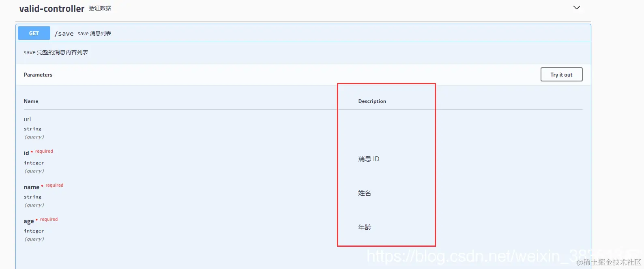The height and width of the screenshot is (269, 644).
Task: Select the url parameter name
Action: coord(27,119)
